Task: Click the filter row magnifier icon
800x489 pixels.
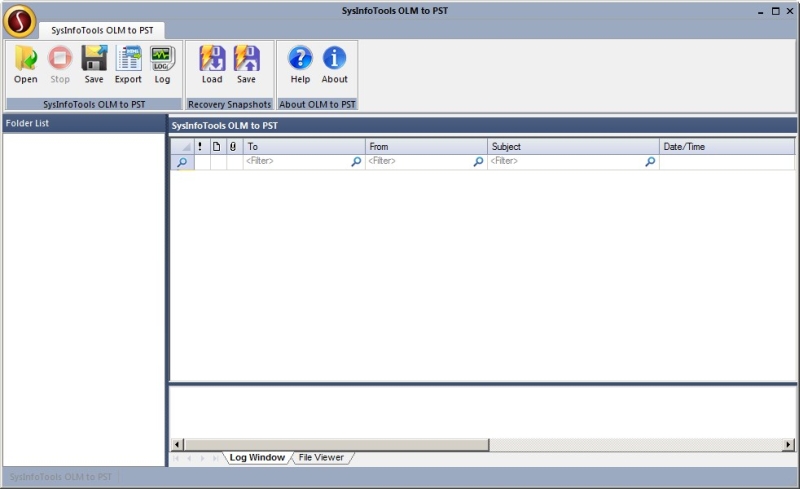Action: pyautogui.click(x=182, y=162)
